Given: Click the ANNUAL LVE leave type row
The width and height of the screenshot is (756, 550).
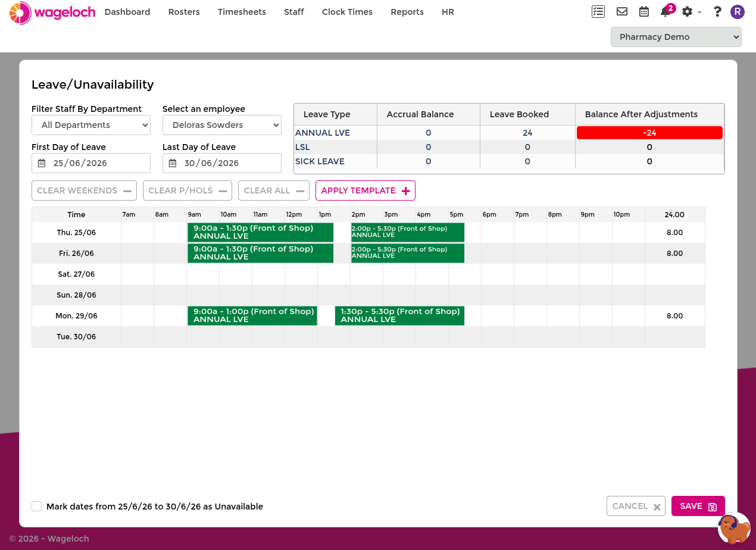Looking at the screenshot, I should (x=509, y=133).
